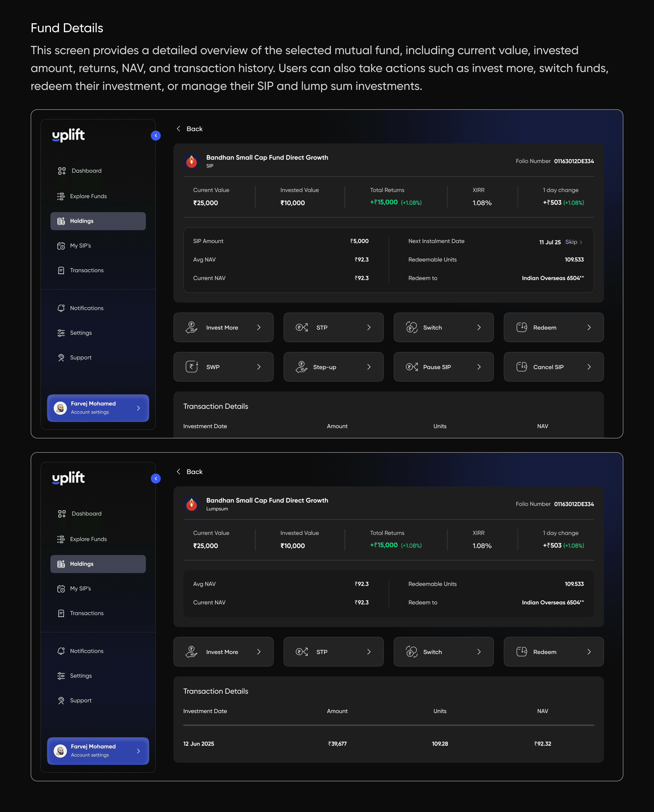
Task: Click the Pause SIP icon
Action: pyautogui.click(x=412, y=367)
